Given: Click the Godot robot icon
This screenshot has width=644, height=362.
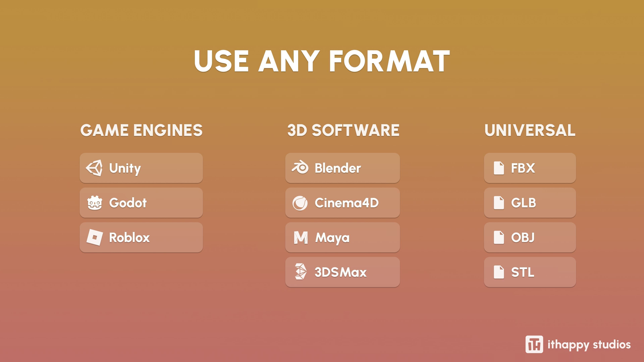Looking at the screenshot, I should click(x=94, y=203).
